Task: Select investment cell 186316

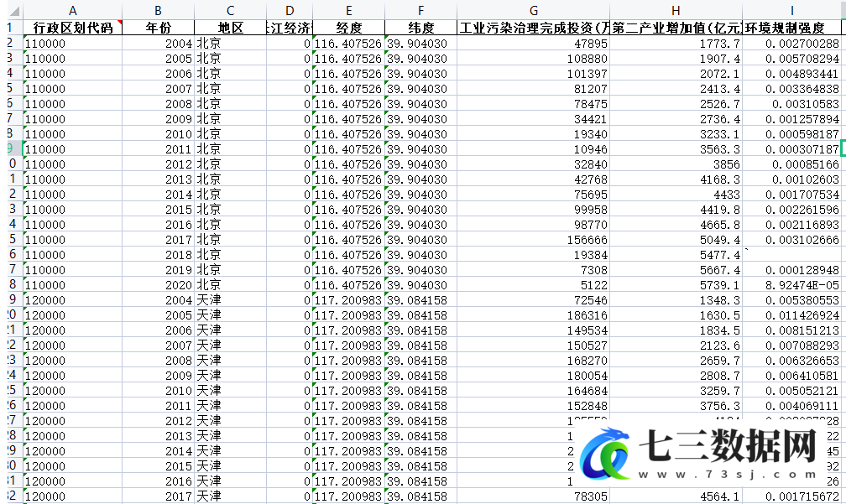Action: coord(534,315)
